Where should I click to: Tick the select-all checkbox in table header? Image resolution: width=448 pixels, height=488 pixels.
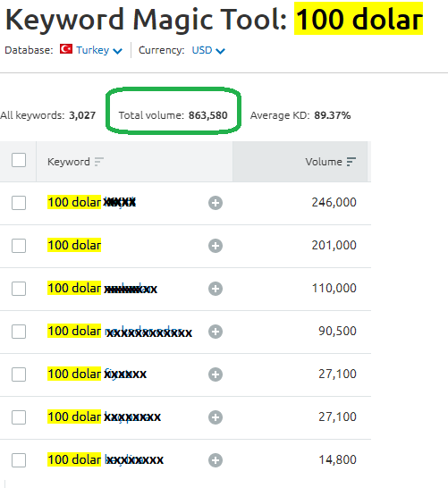19,160
